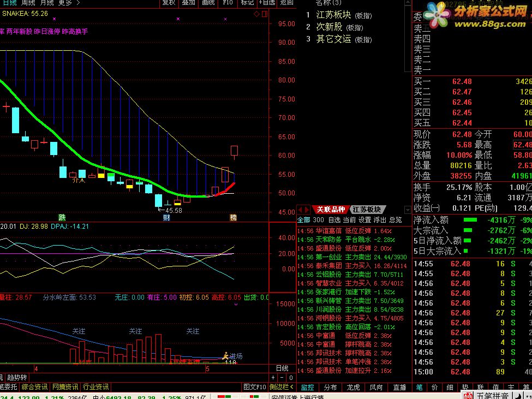This screenshot has width=532, height=399.
Task: Click the moon icon on IME bar
Action: coord(518,396)
